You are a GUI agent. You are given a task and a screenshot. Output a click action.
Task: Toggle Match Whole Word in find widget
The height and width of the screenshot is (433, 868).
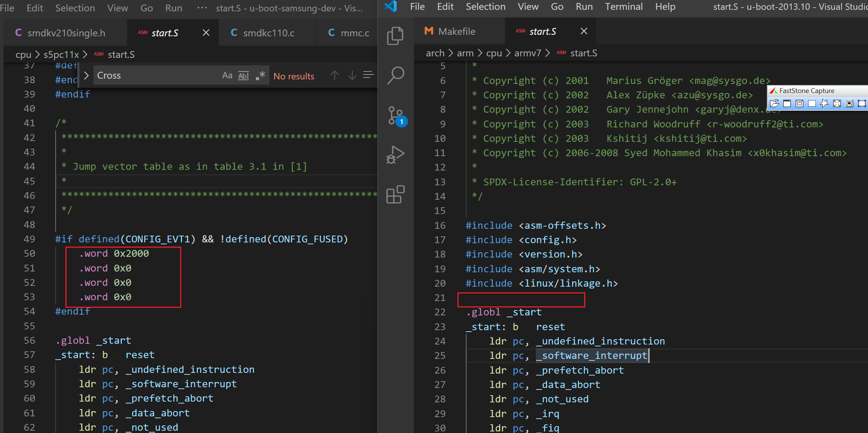pyautogui.click(x=243, y=76)
